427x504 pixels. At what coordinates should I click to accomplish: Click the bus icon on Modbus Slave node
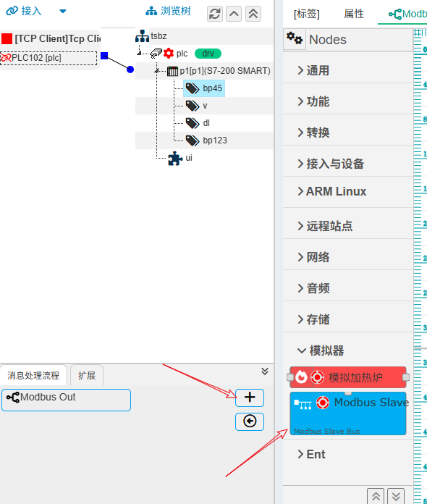click(303, 404)
